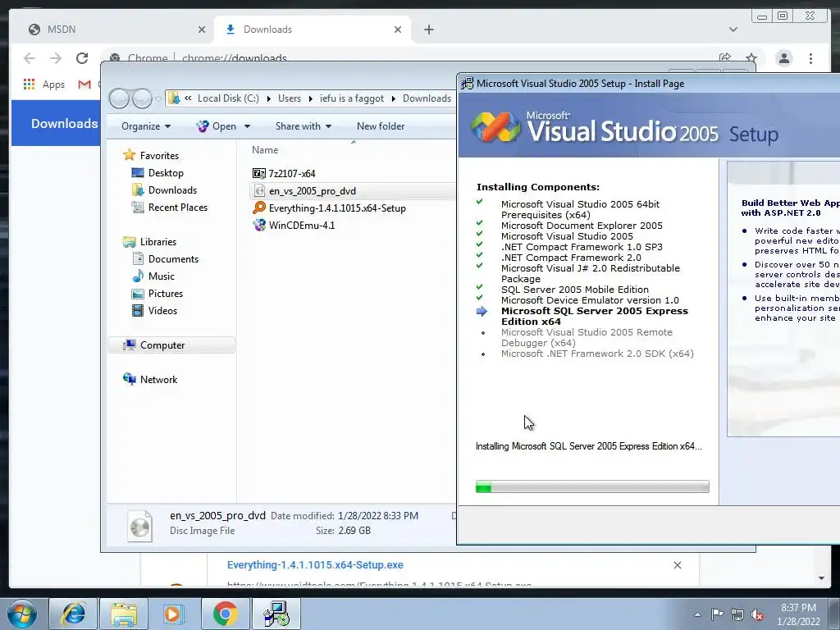This screenshot has height=630, width=840.
Task: Open Action Center flag icon
Action: [x=717, y=614]
